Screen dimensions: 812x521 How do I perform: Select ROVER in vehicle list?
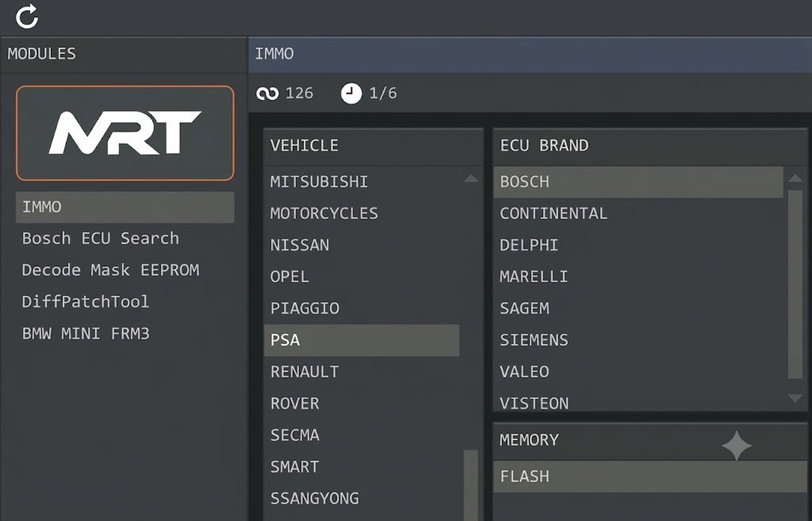coord(362,404)
